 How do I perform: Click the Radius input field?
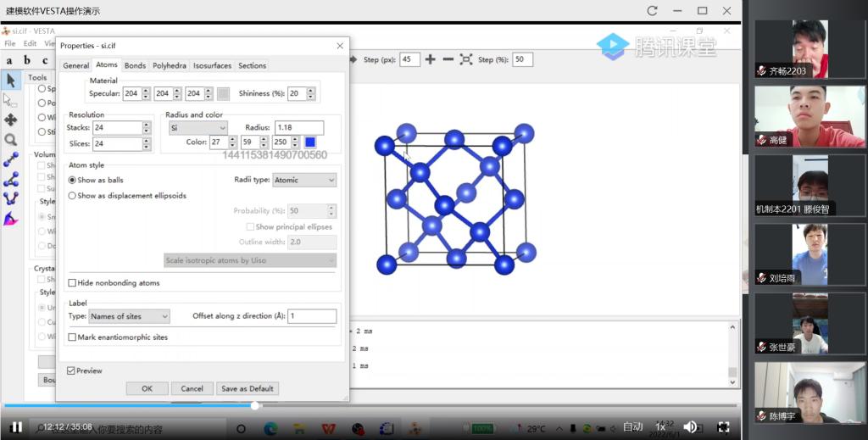point(298,128)
